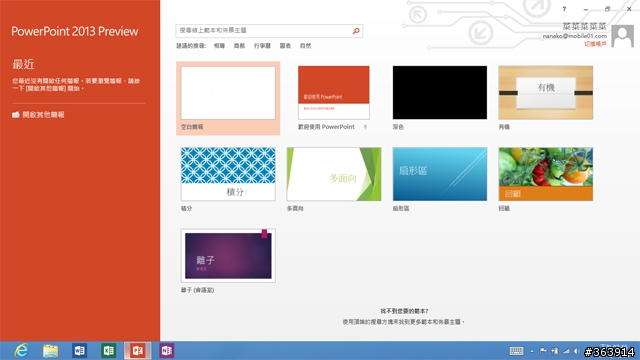Select the 商務 suggested search
This screenshot has height=360, width=640.
tap(239, 46)
